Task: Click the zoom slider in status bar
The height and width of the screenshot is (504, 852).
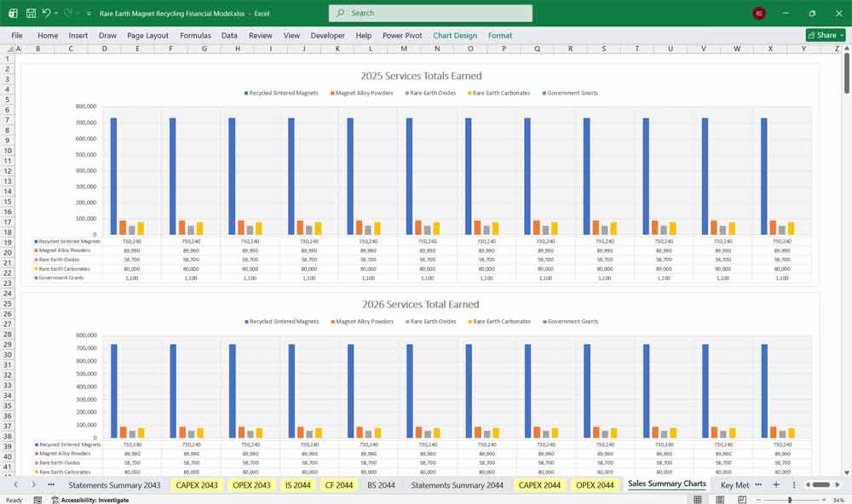Action: click(x=790, y=500)
